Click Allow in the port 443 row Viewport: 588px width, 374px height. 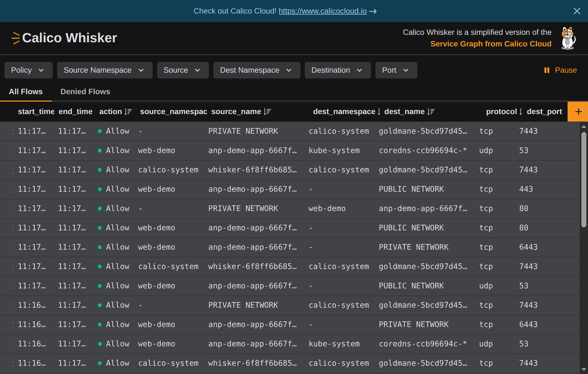(x=117, y=189)
